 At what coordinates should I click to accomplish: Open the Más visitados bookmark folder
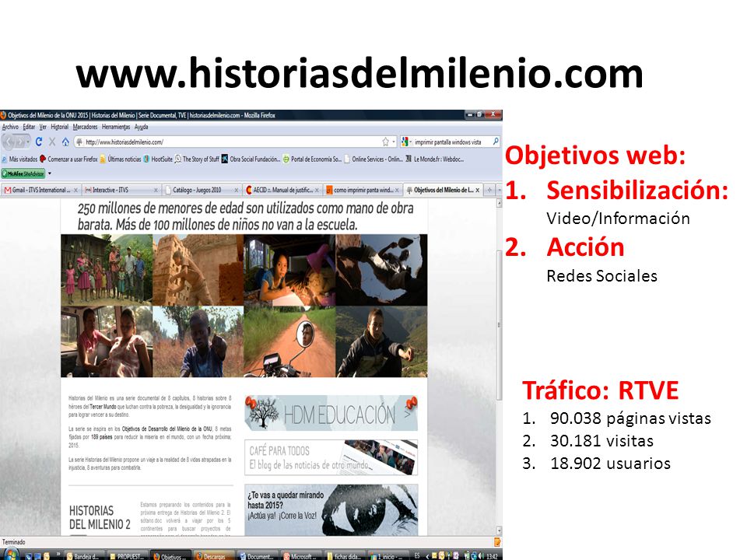click(19, 159)
